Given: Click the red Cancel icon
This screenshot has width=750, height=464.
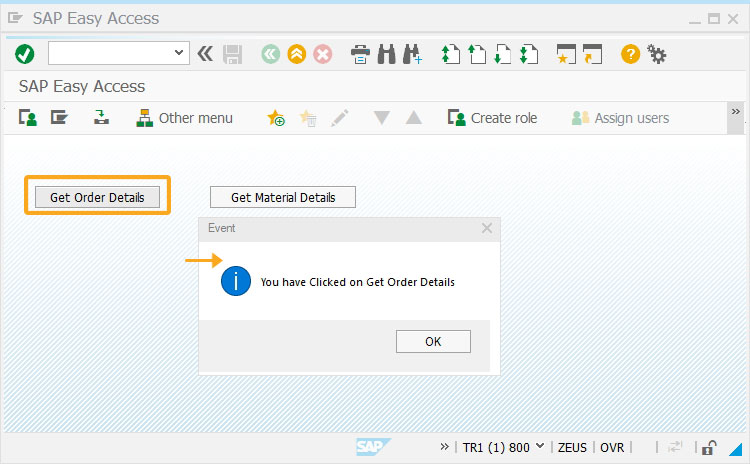Looking at the screenshot, I should click(323, 54).
